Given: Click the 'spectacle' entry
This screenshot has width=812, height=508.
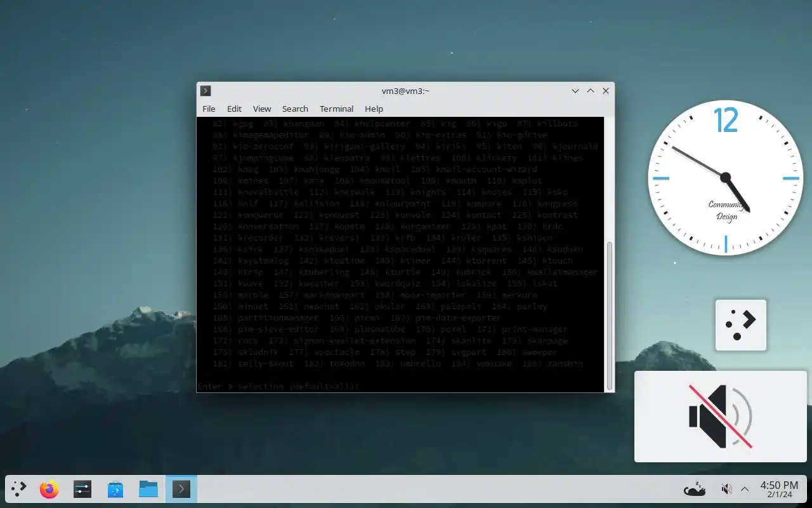Looking at the screenshot, I should point(336,352).
